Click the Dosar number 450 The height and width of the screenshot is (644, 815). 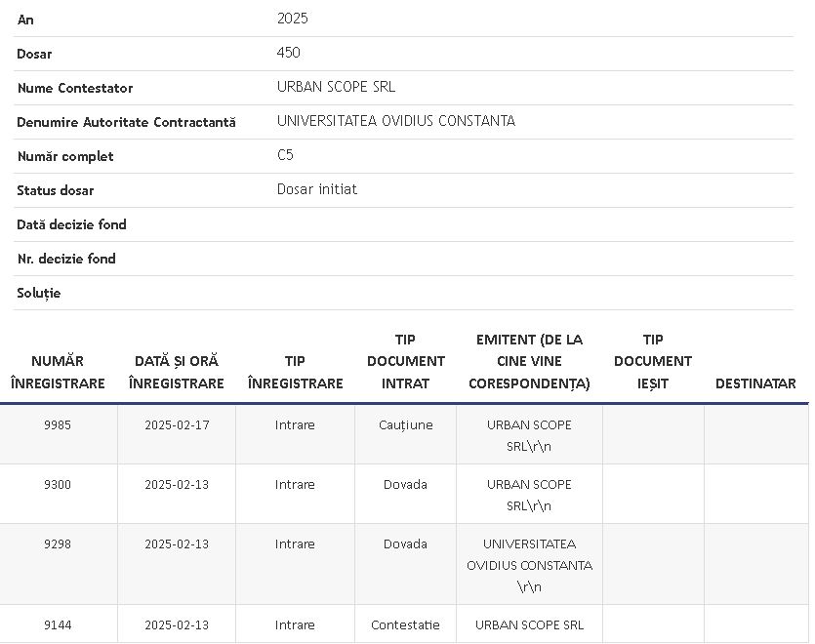coord(289,53)
